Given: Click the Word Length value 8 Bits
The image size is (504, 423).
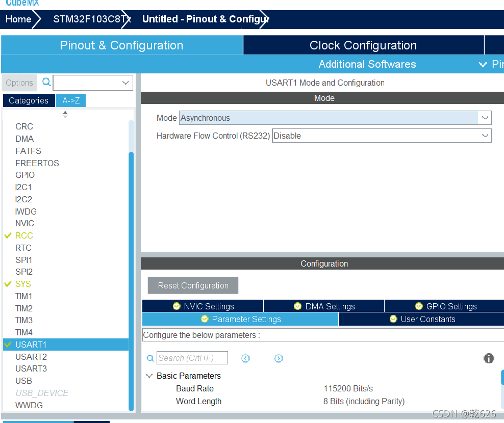Looking at the screenshot, I should 364,402.
